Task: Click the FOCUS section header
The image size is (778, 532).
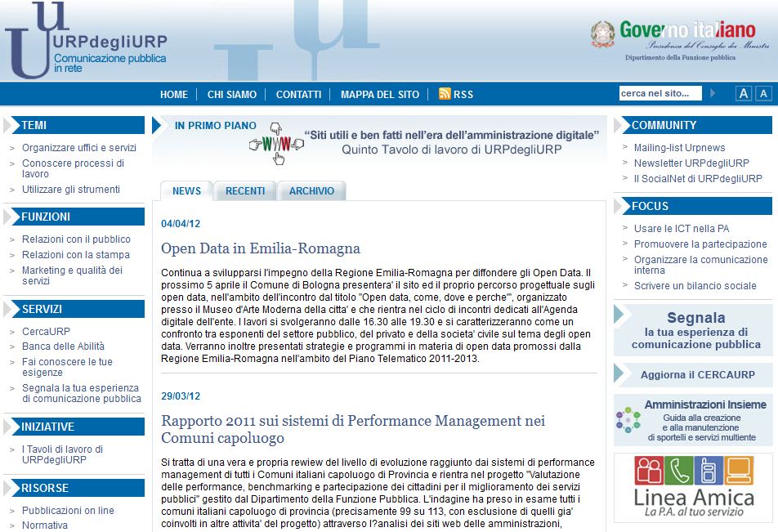Action: 693,206
